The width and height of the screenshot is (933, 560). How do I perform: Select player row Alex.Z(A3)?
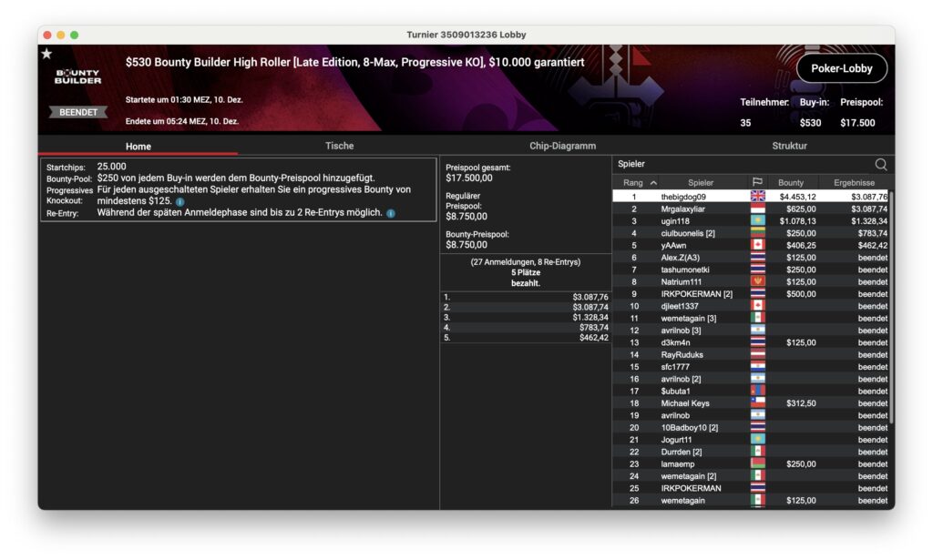(x=751, y=258)
